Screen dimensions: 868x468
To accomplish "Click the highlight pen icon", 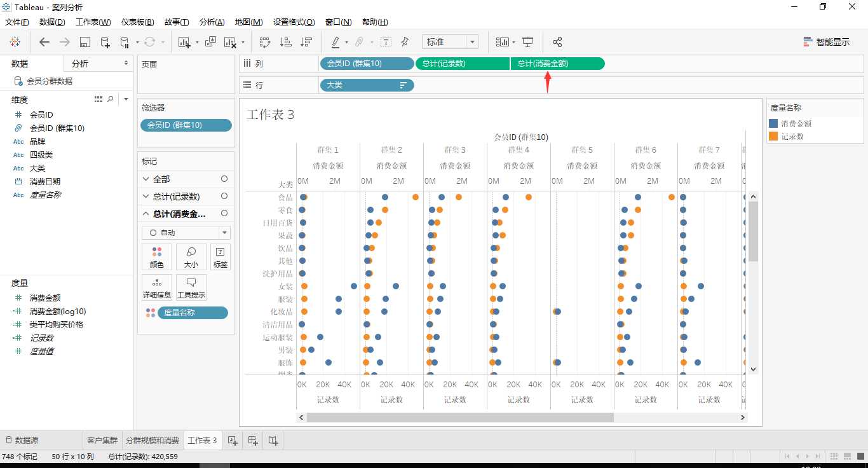I will (x=336, y=42).
